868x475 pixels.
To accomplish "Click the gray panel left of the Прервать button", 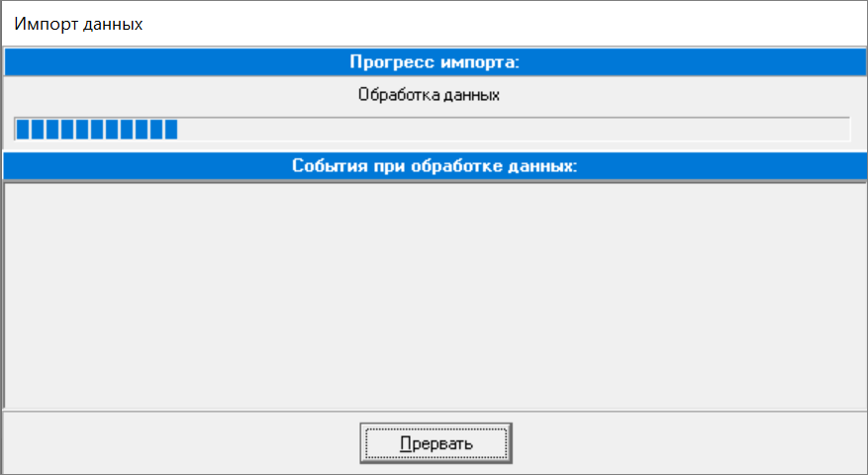I will (x=178, y=443).
